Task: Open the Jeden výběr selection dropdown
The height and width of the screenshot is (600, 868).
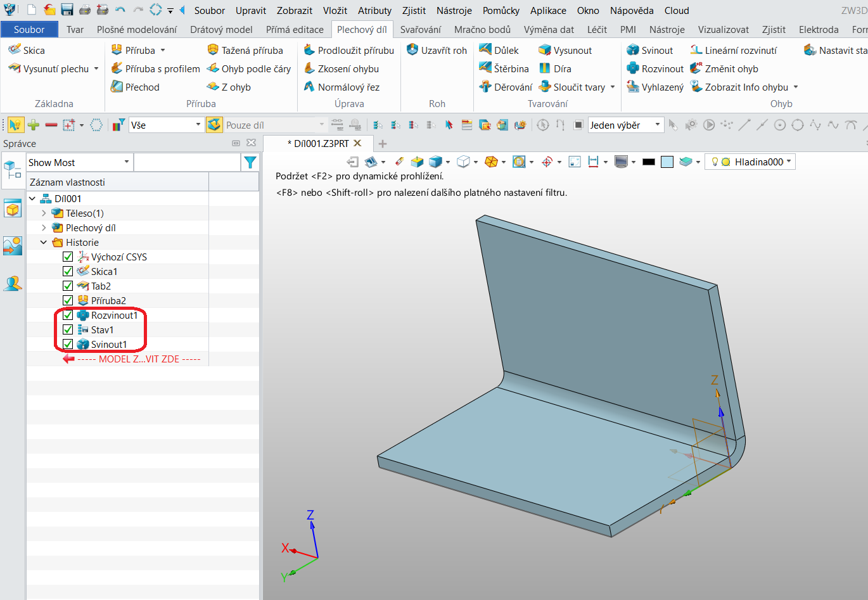Action: click(625, 125)
